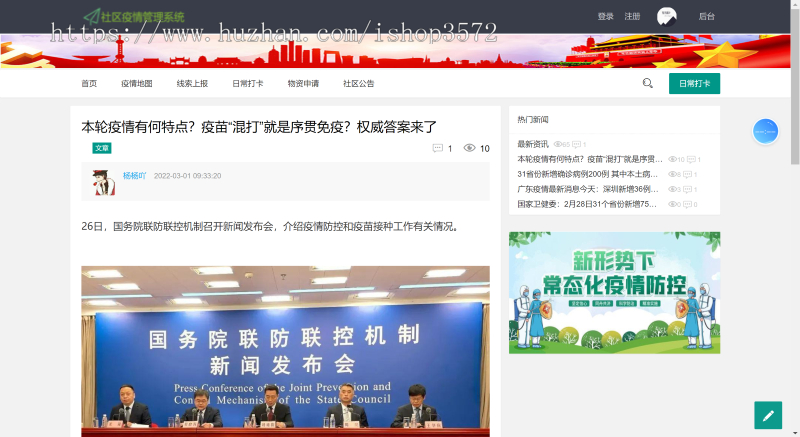
Task: Click article paragraph starting 26日，国务院
Action: click(x=272, y=226)
